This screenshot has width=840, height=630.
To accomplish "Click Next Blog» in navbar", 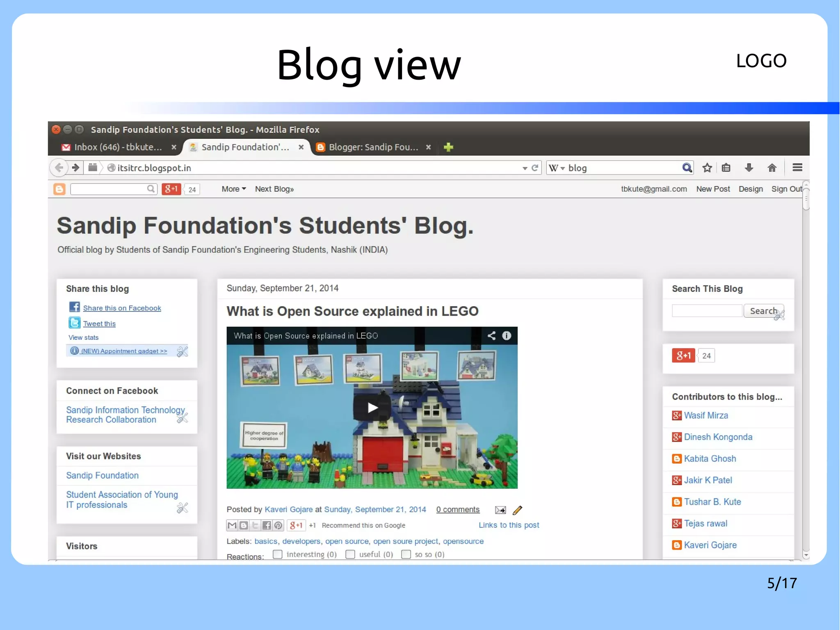I will coord(274,189).
